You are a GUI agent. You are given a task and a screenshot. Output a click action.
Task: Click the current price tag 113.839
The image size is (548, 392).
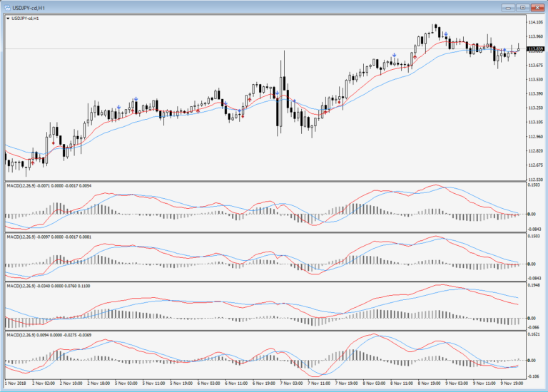point(535,48)
